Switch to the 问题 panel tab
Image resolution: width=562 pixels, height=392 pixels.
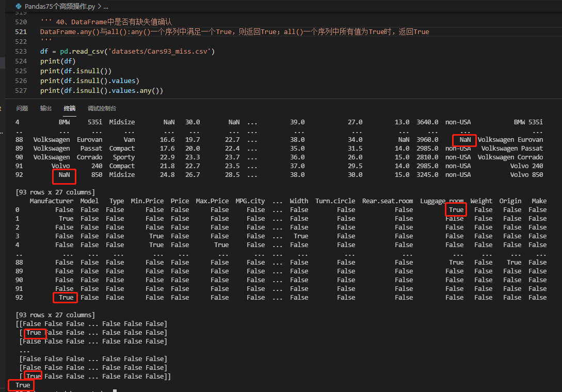click(x=22, y=108)
